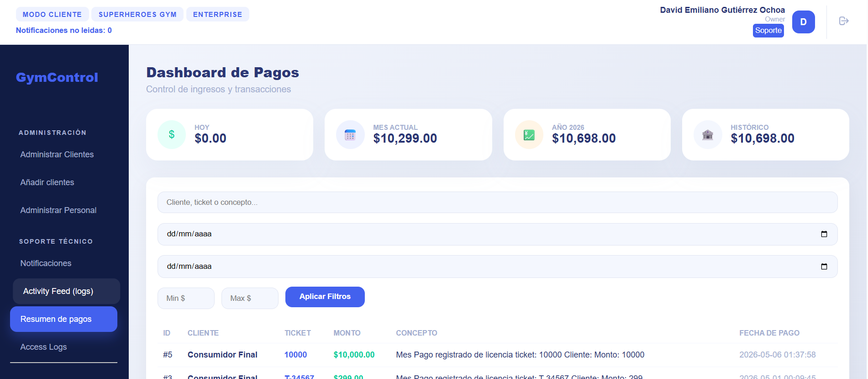
Task: Click the 'Owner' role label
Action: (775, 19)
